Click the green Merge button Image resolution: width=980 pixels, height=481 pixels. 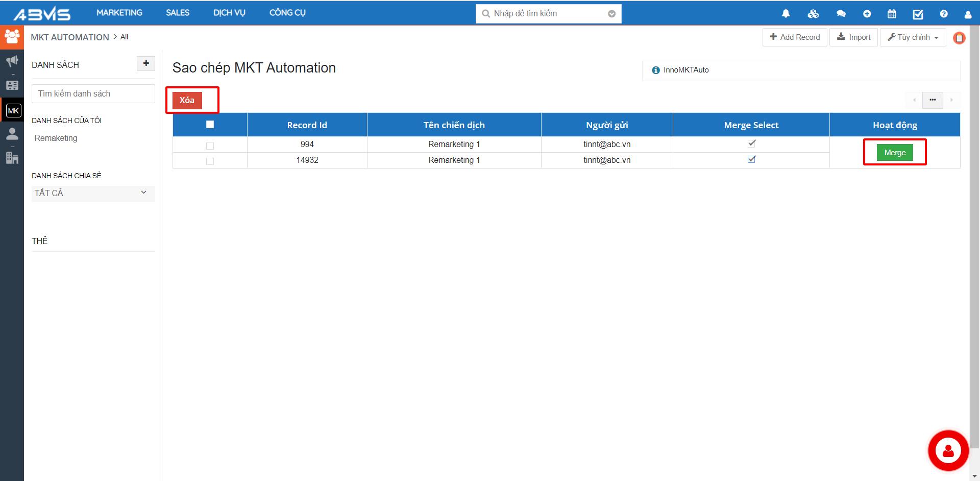(894, 153)
